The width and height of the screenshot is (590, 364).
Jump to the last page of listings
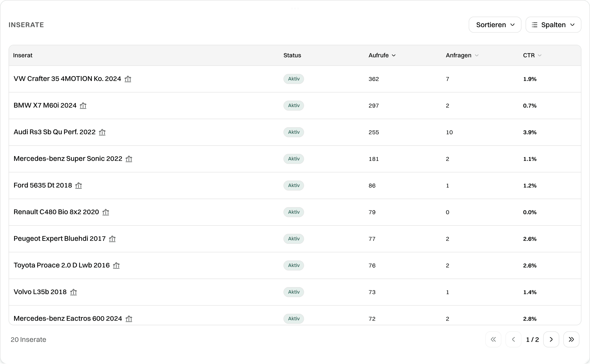point(571,339)
